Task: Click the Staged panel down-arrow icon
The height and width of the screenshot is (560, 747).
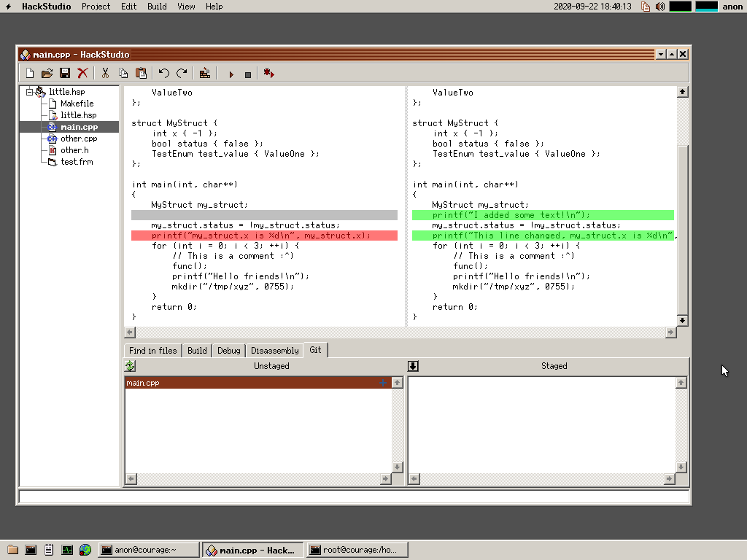Action: coord(413,366)
